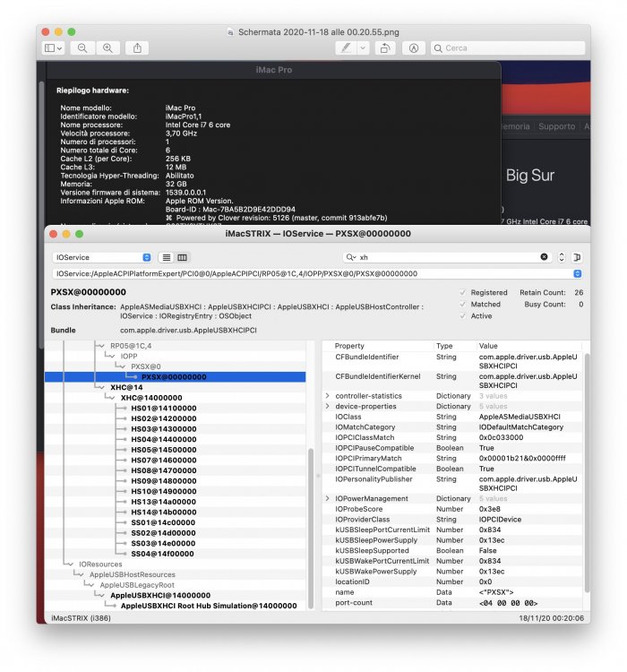Collapse the AppleUSBLegacyRoot node
Screen dimensions: 627x672
pyautogui.click(x=91, y=585)
